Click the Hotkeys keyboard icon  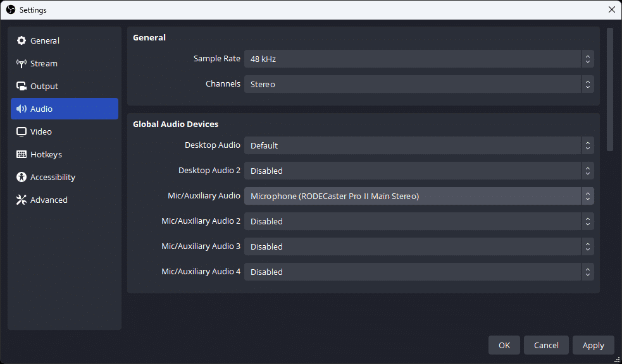[22, 154]
